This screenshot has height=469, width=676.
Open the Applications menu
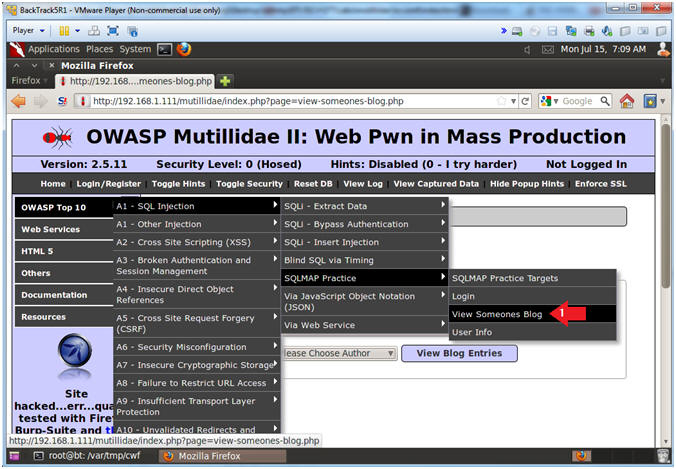[53, 49]
